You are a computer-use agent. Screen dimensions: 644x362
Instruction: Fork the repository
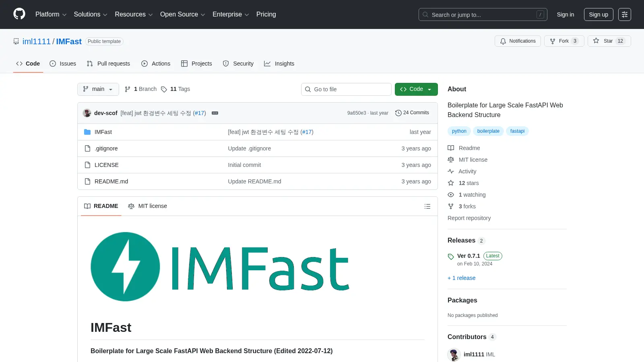pyautogui.click(x=564, y=41)
